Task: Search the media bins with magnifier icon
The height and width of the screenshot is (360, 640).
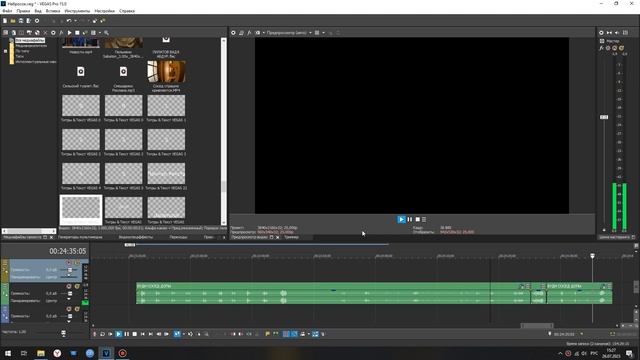Action: pyautogui.click(x=106, y=33)
